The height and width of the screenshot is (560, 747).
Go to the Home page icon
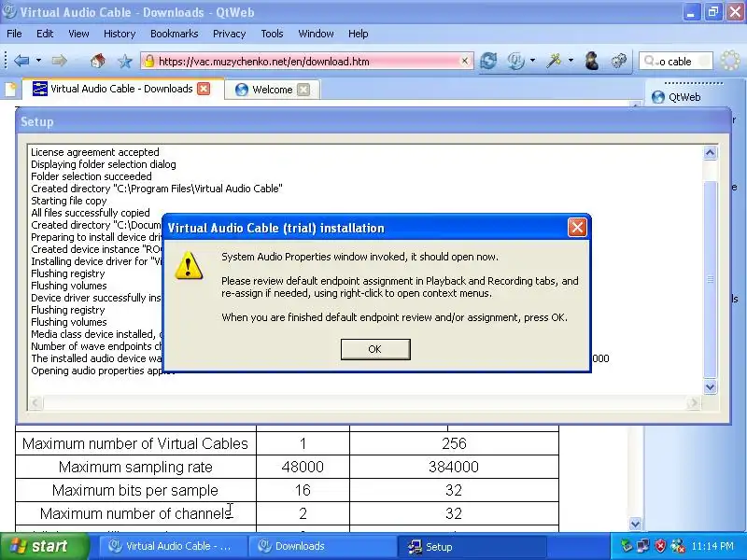coord(98,61)
